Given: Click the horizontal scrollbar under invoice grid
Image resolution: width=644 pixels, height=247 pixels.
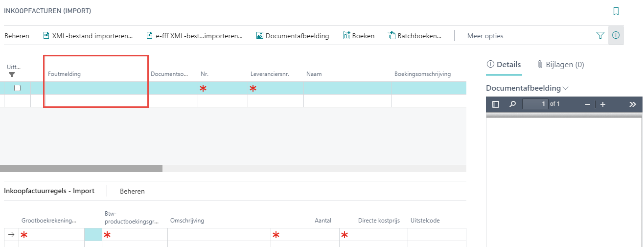Looking at the screenshot, I should point(81,168).
